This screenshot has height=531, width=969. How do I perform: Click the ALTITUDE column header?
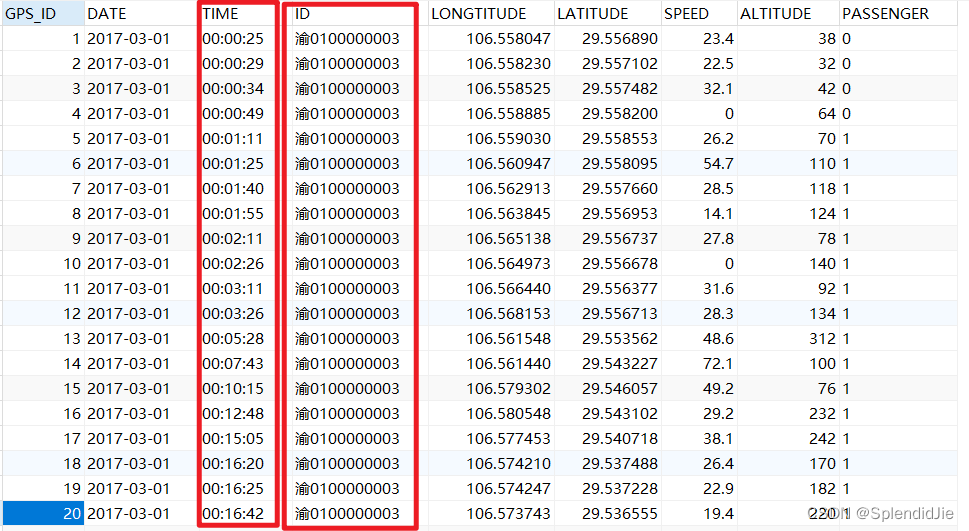[x=788, y=14]
